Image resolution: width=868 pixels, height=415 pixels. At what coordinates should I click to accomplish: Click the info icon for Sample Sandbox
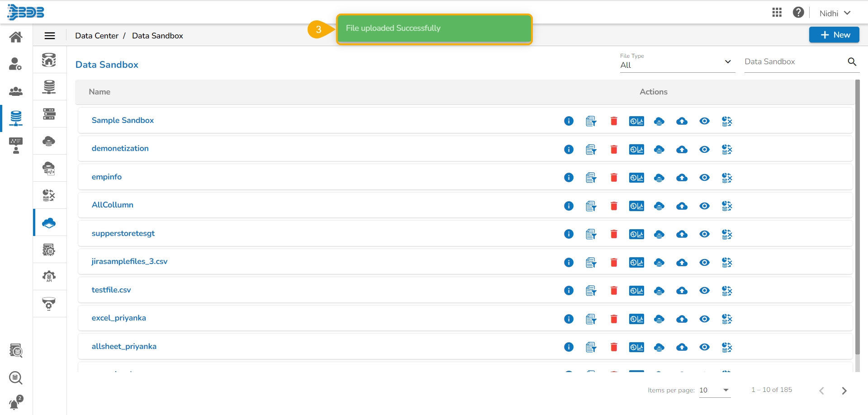pos(569,121)
